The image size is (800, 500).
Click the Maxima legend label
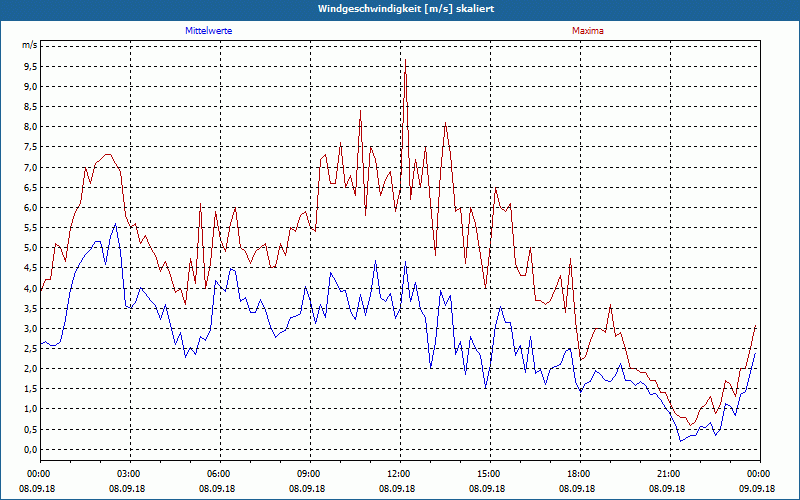587,31
